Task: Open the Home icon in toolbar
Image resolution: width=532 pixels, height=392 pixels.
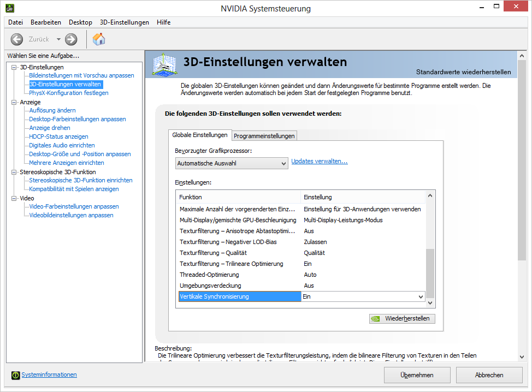Action: [99, 39]
